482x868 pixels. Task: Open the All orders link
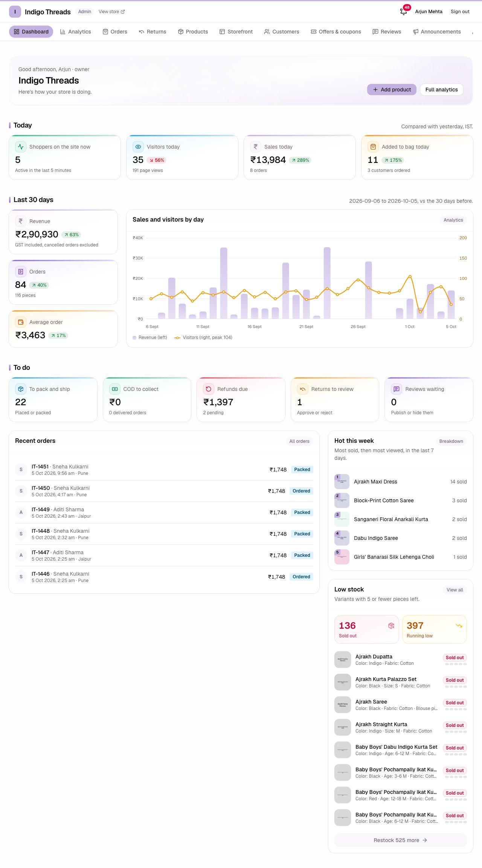(299, 441)
